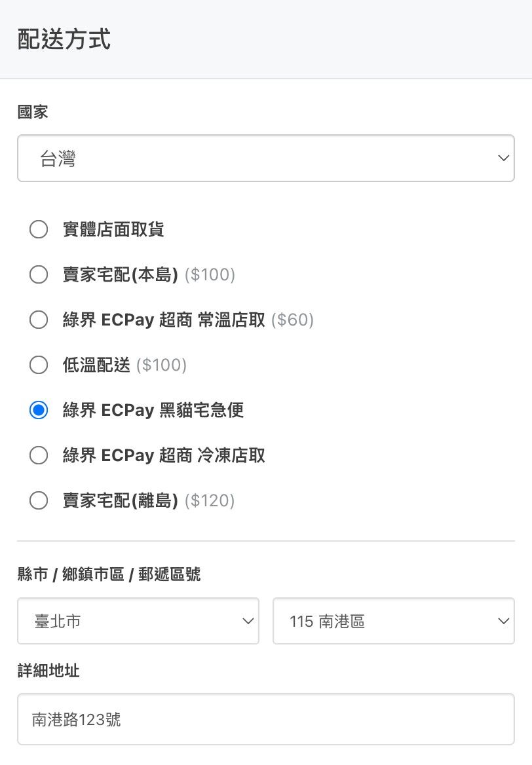Click the selected 綠界 ECPay 黑貓宅急便 radio
The height and width of the screenshot is (765, 532).
pos(39,410)
